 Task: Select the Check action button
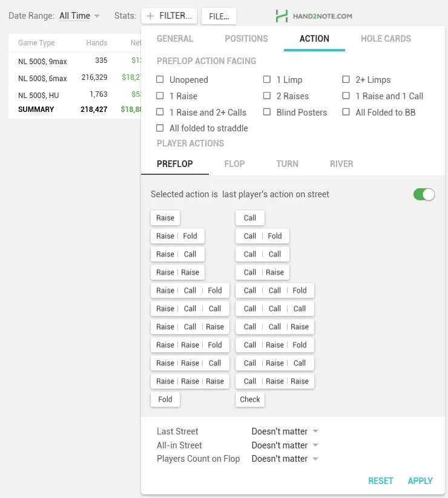pos(250,399)
